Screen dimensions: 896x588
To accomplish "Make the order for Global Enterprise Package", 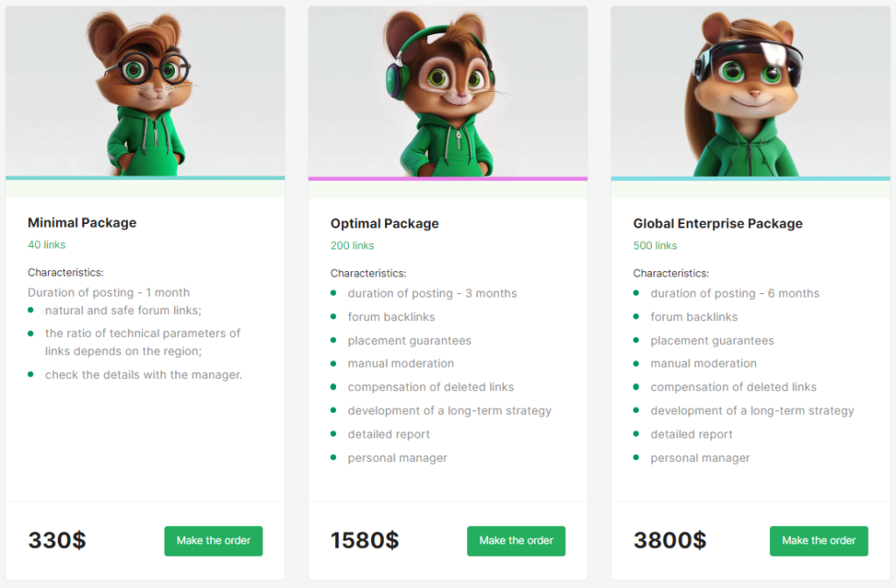I will tap(819, 541).
